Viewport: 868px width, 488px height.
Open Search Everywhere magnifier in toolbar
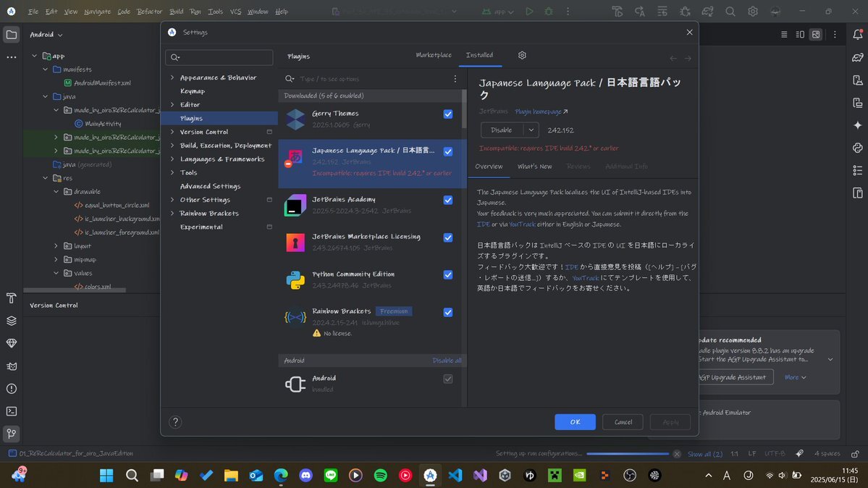(x=730, y=11)
